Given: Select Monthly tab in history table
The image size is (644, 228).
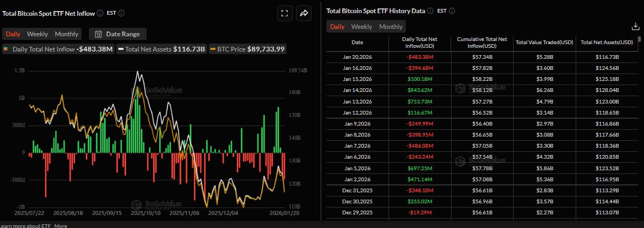Looking at the screenshot, I should click(x=391, y=27).
